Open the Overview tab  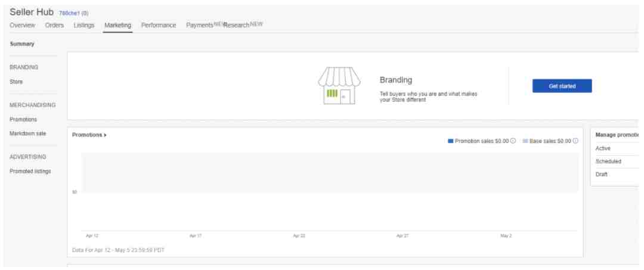click(22, 26)
